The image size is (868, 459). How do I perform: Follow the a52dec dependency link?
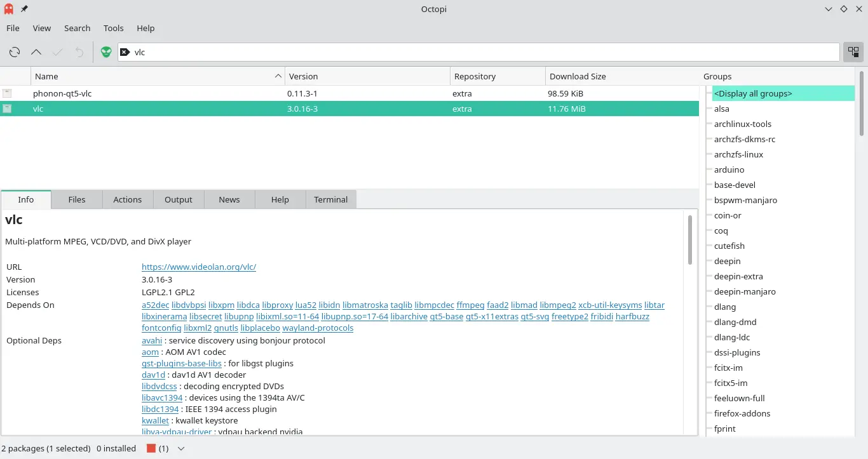156,305
